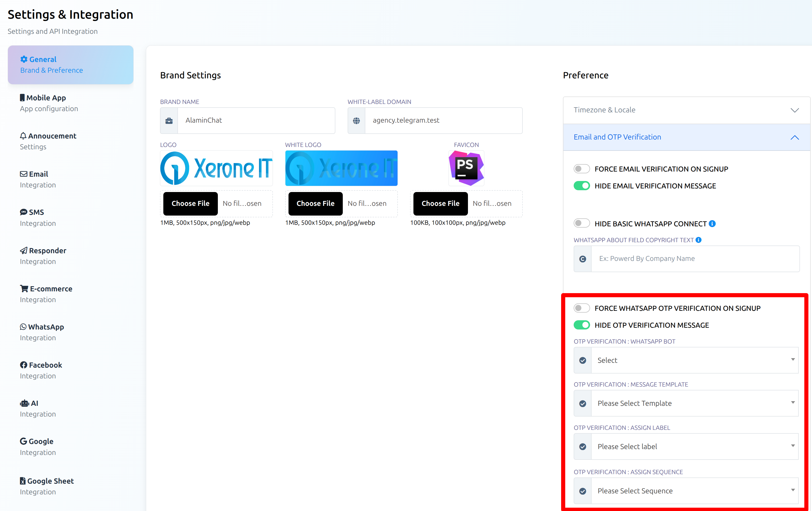Click the Facebook icon in the sidebar

click(23, 365)
